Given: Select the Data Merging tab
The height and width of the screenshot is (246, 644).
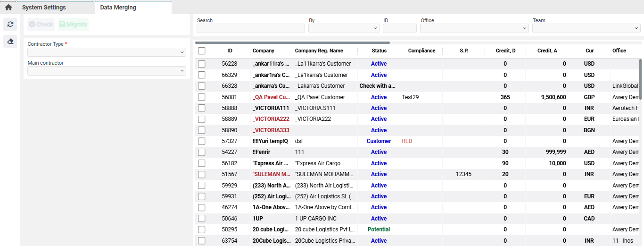Looking at the screenshot, I should pyautogui.click(x=118, y=8).
